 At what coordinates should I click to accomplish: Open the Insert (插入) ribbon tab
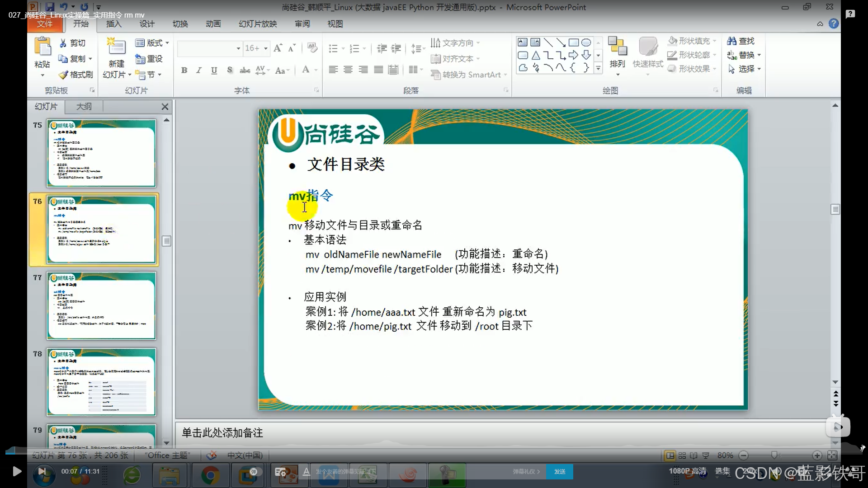tap(113, 24)
